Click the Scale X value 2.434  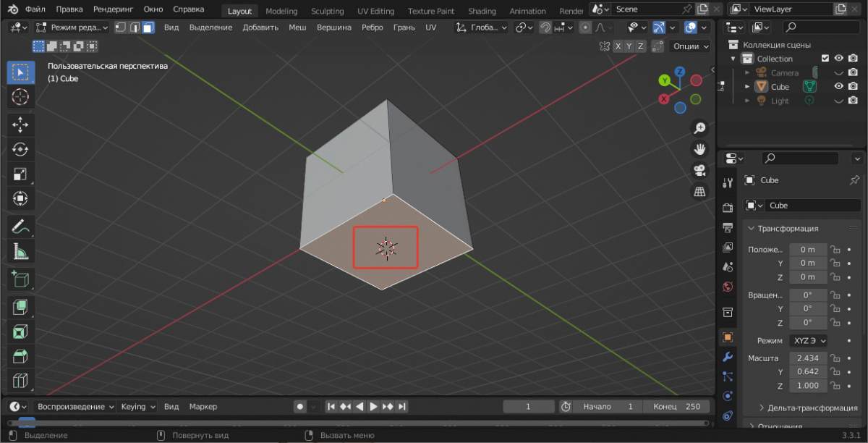(808, 358)
